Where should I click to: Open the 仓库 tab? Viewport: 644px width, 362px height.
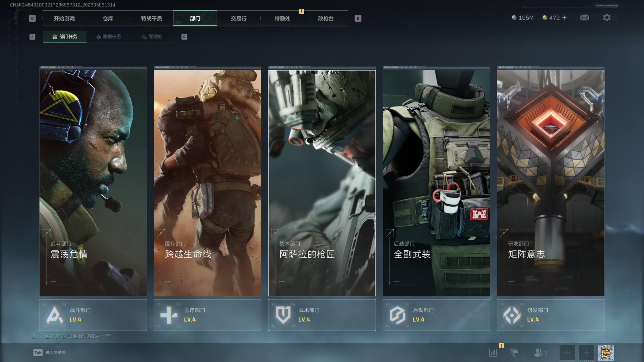(x=108, y=18)
